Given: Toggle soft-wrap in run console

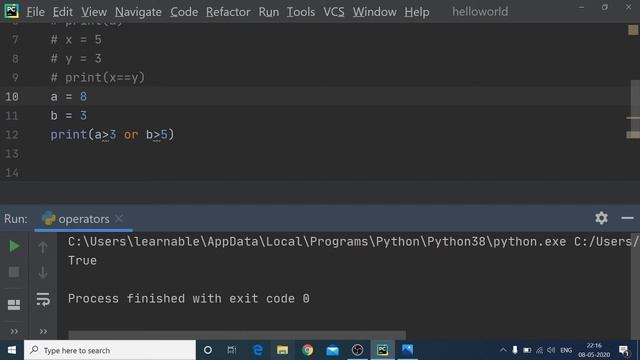Looking at the screenshot, I should click(43, 299).
